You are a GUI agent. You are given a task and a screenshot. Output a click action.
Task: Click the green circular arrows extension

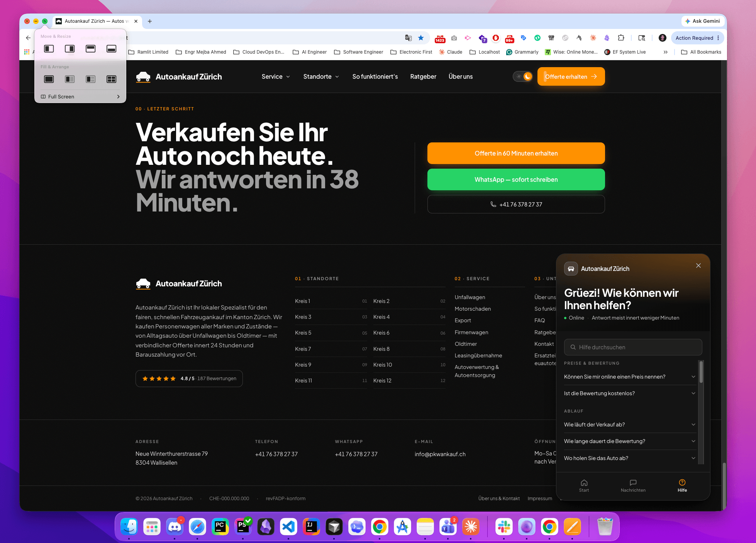coord(537,38)
